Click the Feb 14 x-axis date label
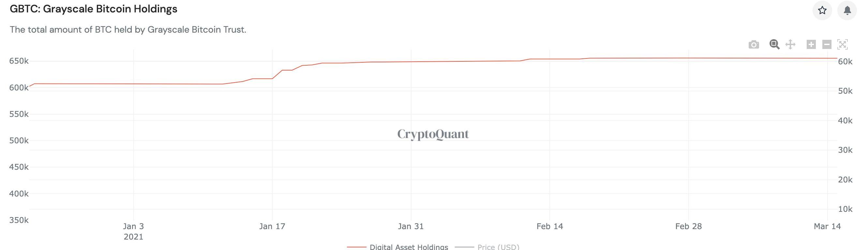 [x=549, y=227]
